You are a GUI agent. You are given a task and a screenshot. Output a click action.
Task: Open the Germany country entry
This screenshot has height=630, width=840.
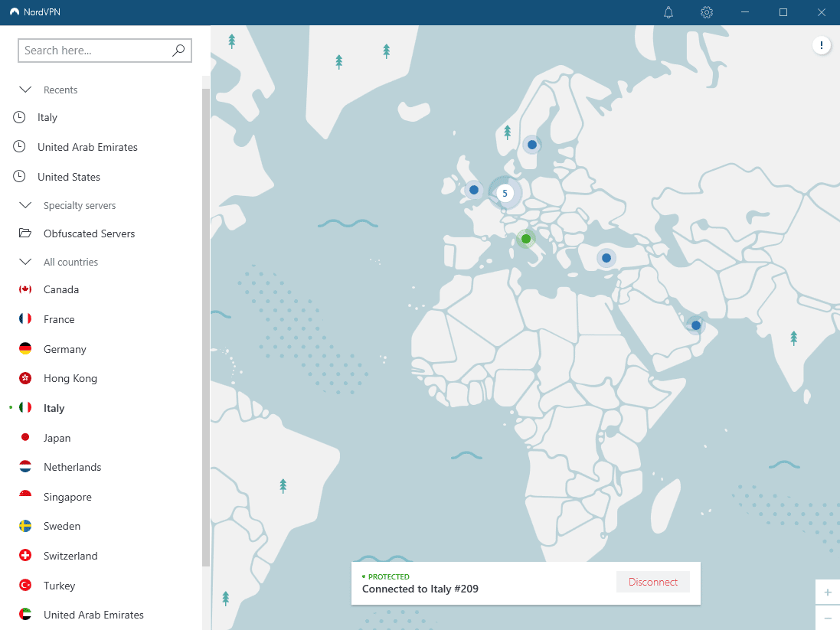[64, 348]
